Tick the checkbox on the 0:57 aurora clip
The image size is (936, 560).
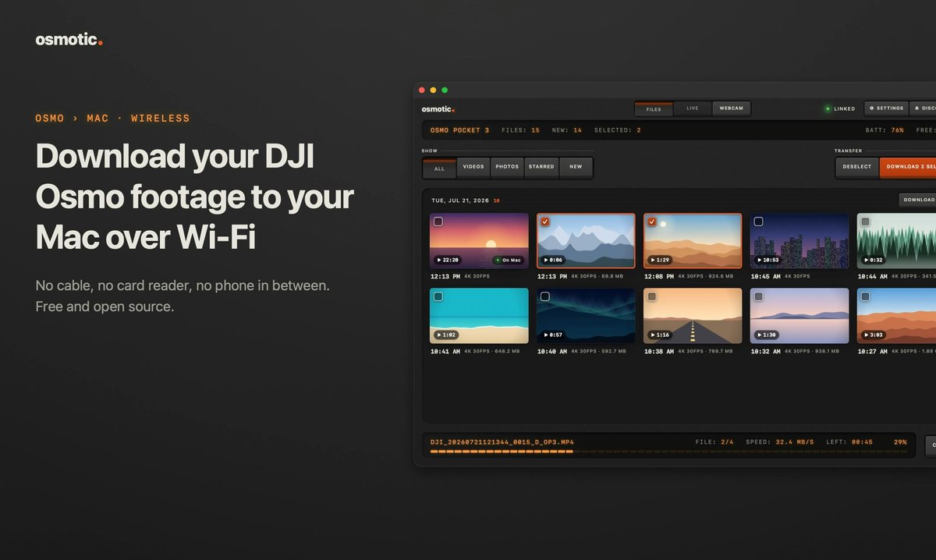pos(545,296)
